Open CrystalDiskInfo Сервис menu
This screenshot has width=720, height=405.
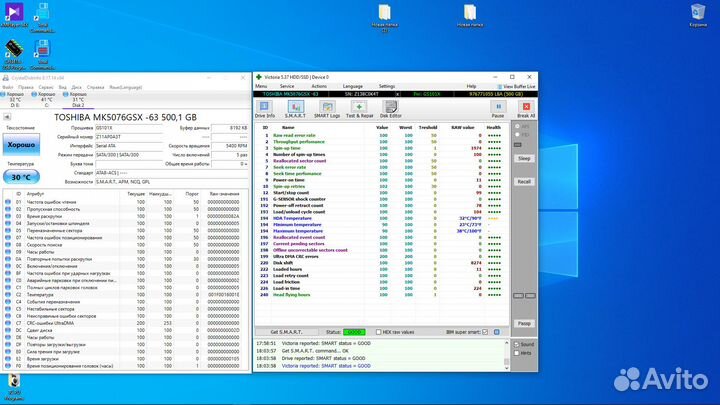pos(46,87)
